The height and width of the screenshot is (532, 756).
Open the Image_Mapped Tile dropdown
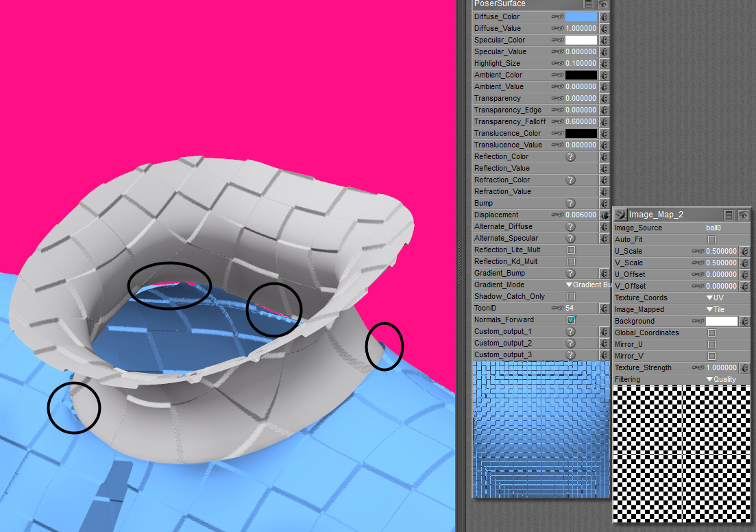tap(716, 310)
